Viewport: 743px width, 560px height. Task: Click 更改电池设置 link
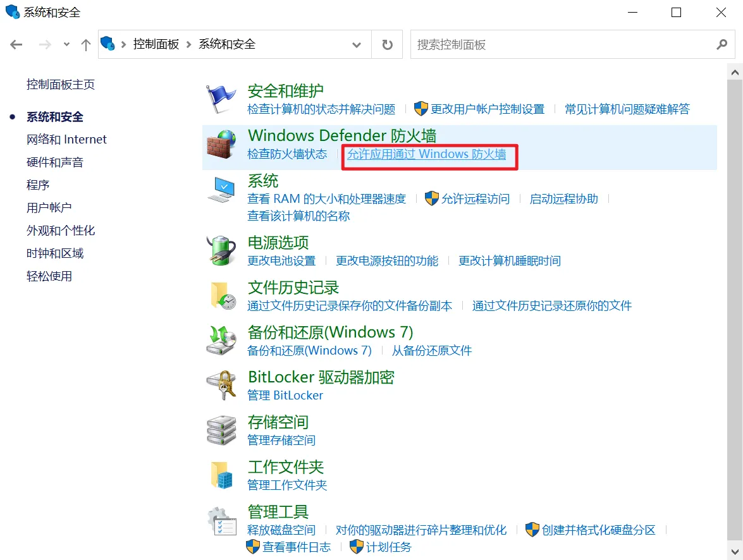281,261
